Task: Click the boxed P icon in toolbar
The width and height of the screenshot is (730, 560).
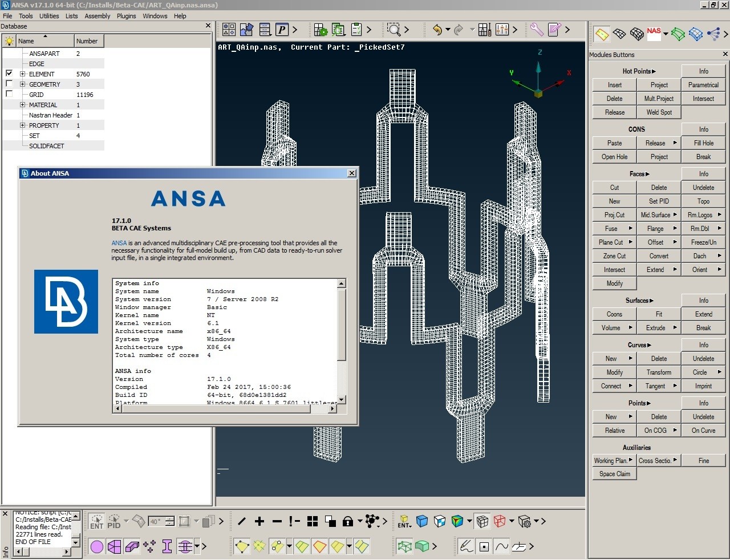Action: click(x=282, y=30)
